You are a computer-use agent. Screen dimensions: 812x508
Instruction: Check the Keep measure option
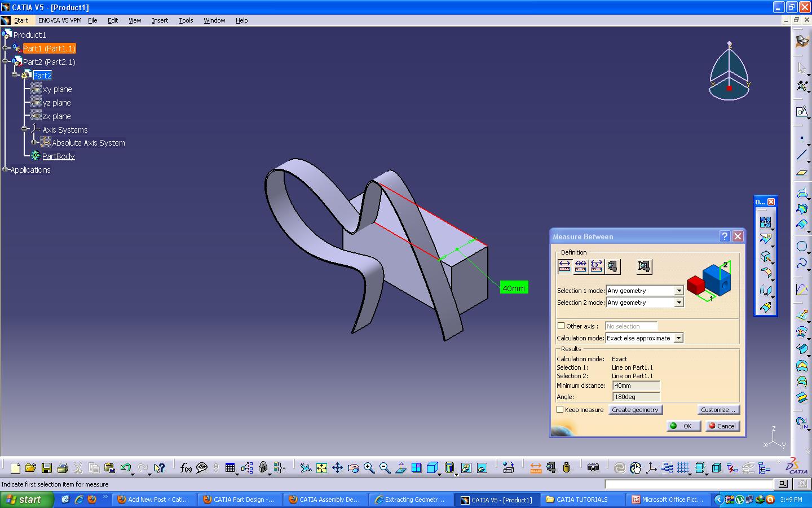[561, 410]
